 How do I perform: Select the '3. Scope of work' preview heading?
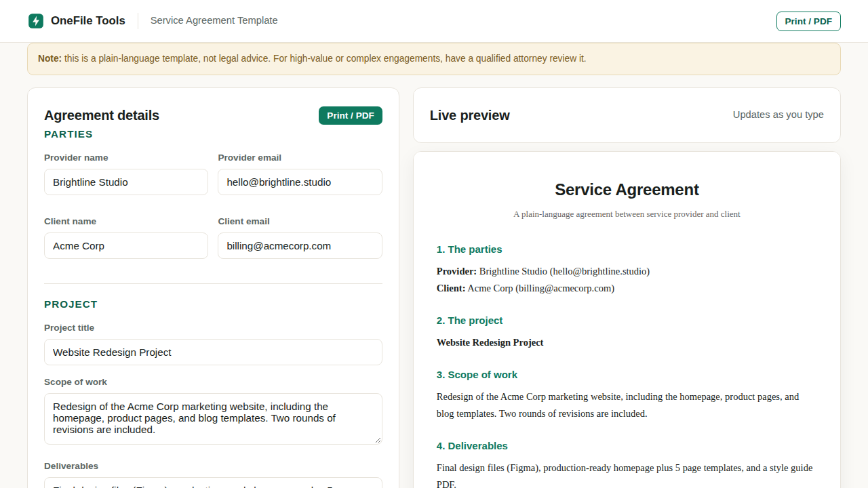tap(477, 375)
